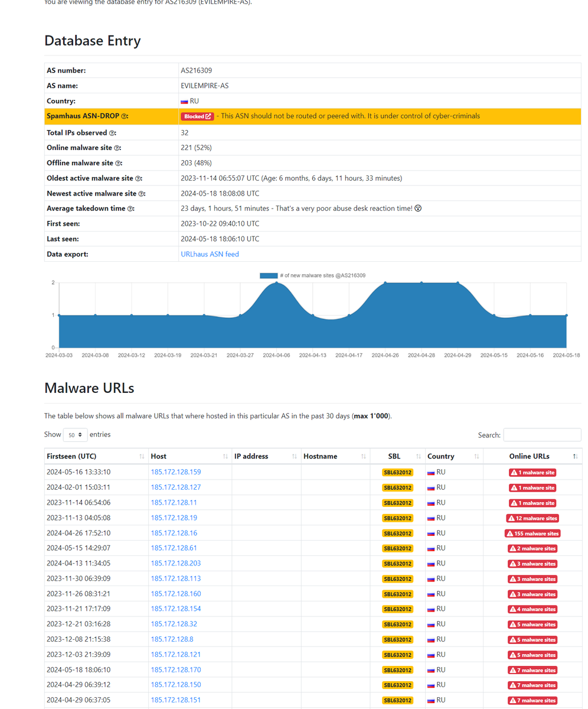Sort table by Online URLs column
Screen dimensions: 588x709
tap(532, 456)
